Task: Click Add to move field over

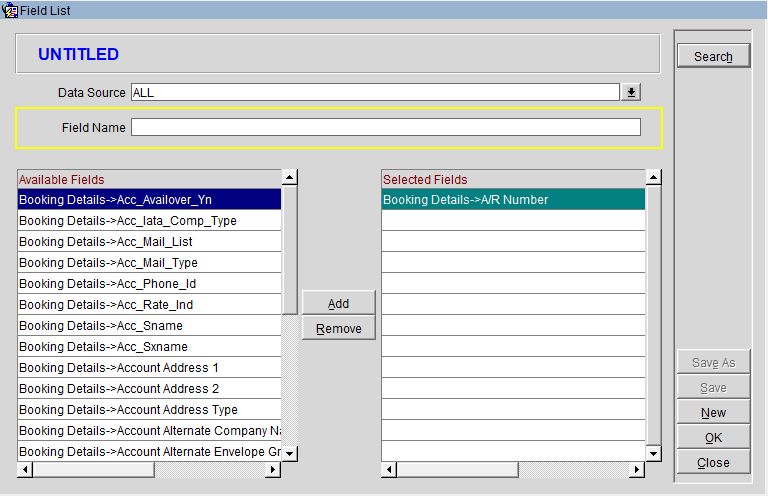Action: [x=338, y=303]
